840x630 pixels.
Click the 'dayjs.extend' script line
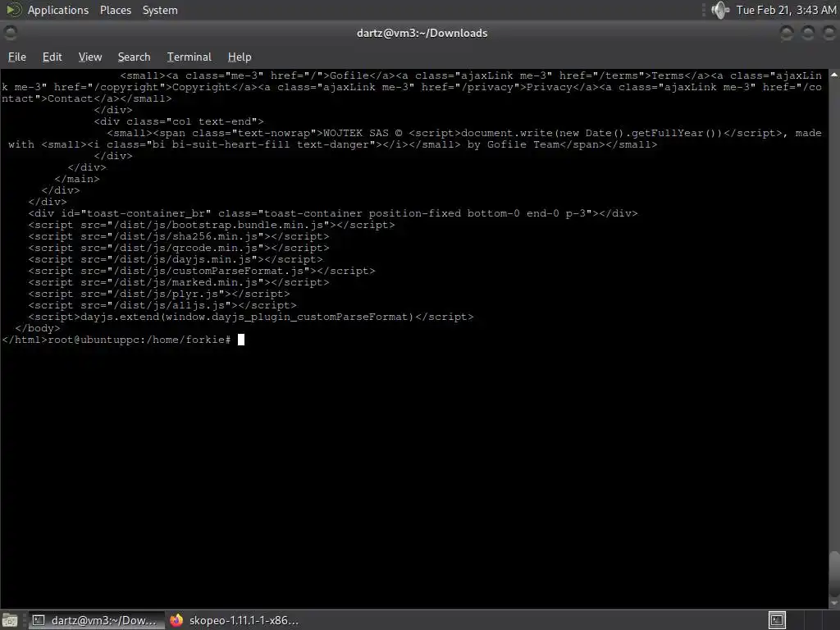[251, 317]
